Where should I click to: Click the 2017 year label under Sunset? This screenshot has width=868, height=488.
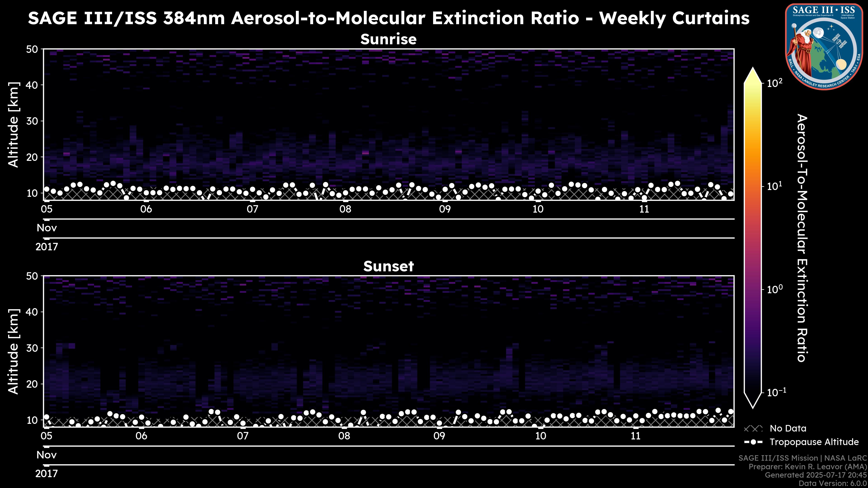(47, 474)
